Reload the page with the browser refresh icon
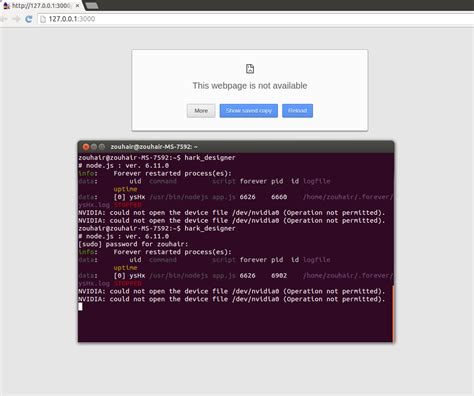The height and width of the screenshot is (396, 474). [x=29, y=19]
